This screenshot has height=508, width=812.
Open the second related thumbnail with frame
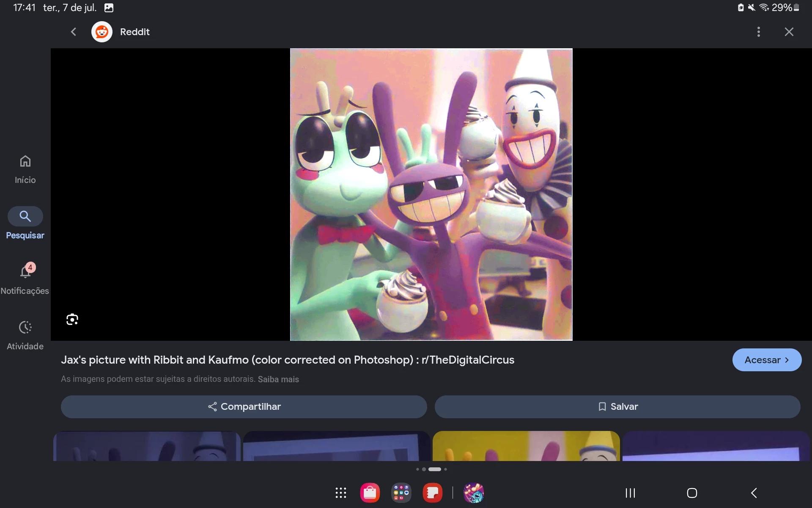coord(337,446)
